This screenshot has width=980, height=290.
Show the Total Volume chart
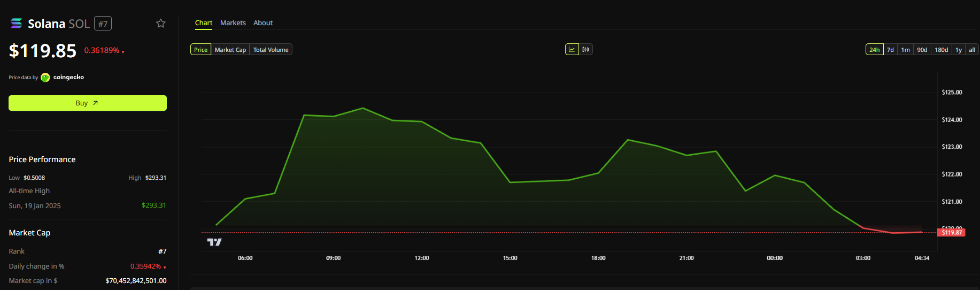click(x=271, y=50)
